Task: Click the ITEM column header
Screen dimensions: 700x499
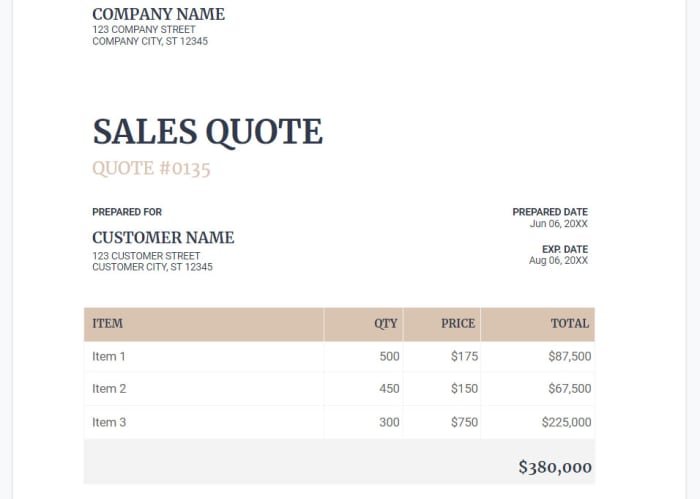Action: pos(108,324)
